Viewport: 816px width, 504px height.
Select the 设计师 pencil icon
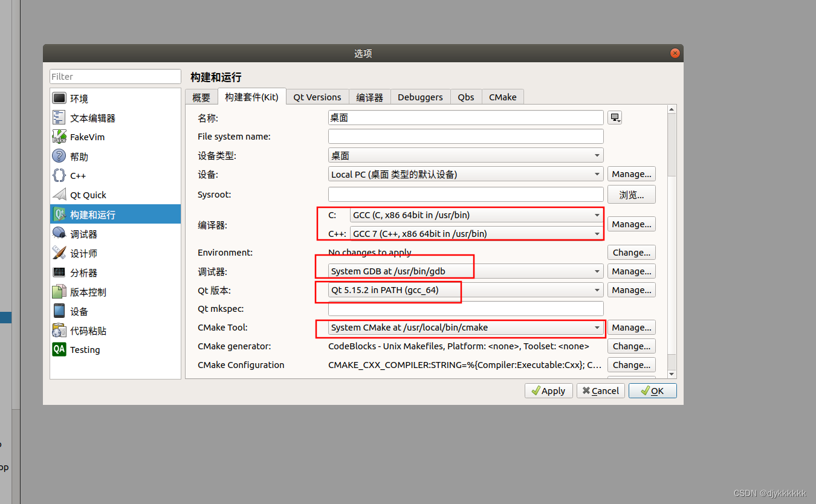pyautogui.click(x=59, y=253)
